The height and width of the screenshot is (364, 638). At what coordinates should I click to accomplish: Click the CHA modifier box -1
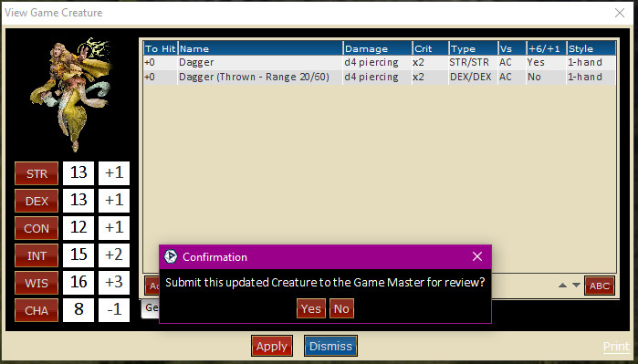point(114,310)
